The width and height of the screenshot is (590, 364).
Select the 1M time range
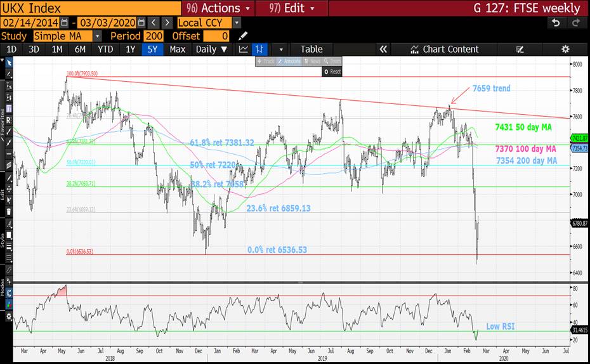[x=57, y=49]
